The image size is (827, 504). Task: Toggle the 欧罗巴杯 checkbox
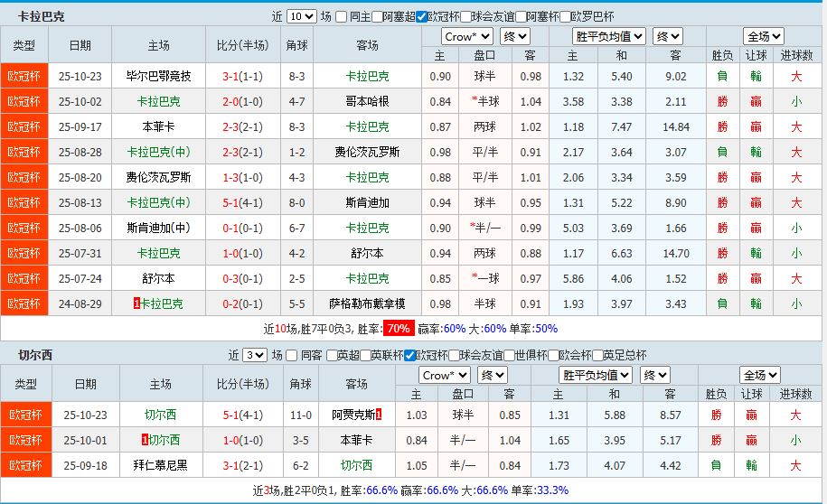pyautogui.click(x=567, y=16)
